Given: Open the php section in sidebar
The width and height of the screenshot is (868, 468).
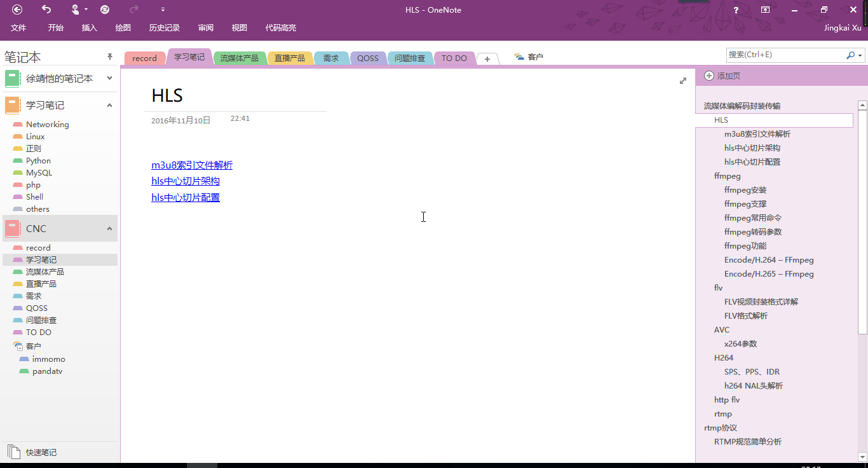Looking at the screenshot, I should click(33, 185).
